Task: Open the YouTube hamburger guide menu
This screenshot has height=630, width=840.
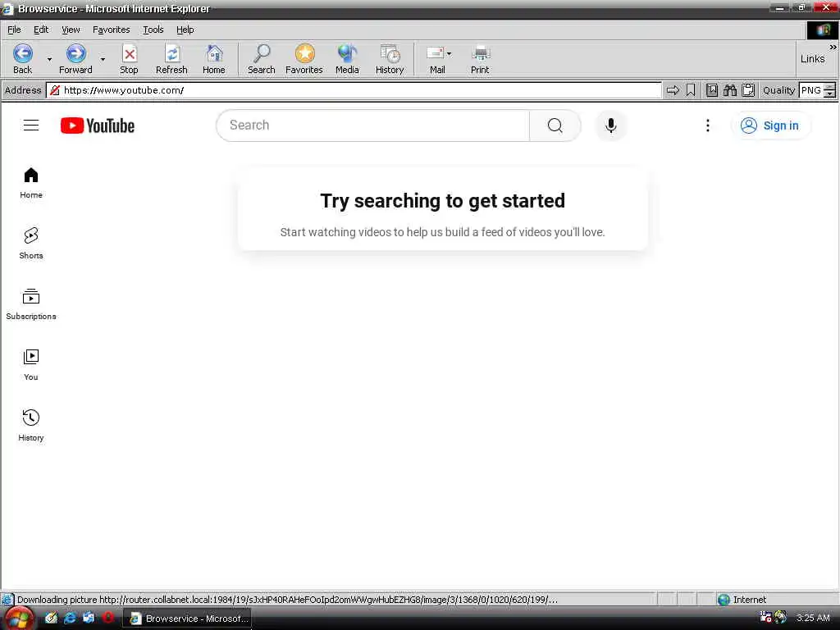Action: pyautogui.click(x=31, y=126)
